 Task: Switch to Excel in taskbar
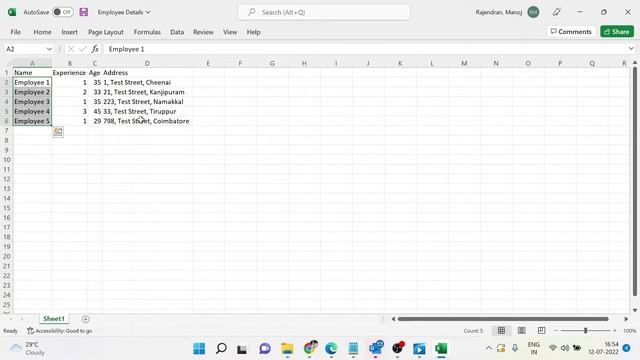(x=441, y=349)
